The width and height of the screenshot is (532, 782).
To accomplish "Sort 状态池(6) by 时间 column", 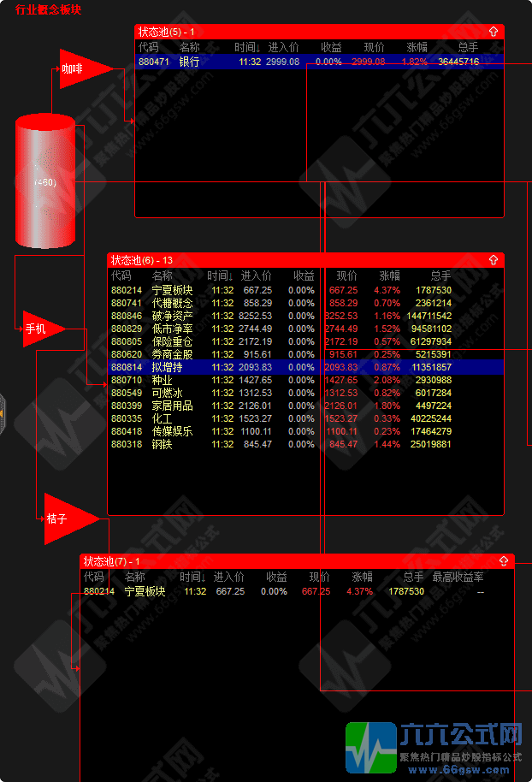I will point(221,276).
